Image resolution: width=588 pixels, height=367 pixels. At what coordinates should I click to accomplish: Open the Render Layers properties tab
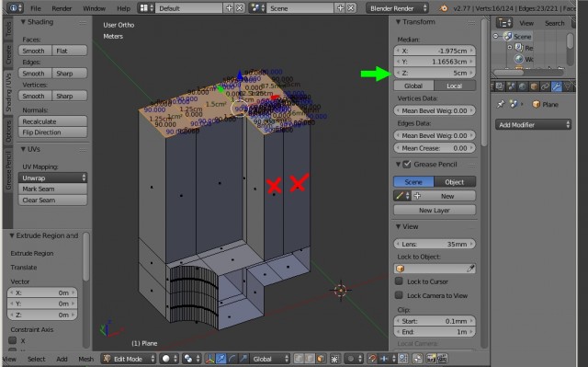coord(500,86)
